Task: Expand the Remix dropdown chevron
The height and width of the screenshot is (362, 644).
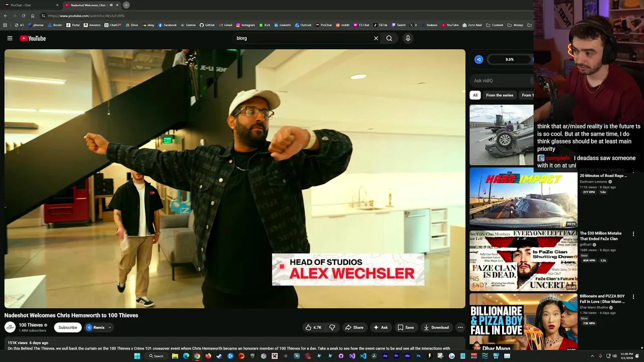Action: pyautogui.click(x=110, y=327)
